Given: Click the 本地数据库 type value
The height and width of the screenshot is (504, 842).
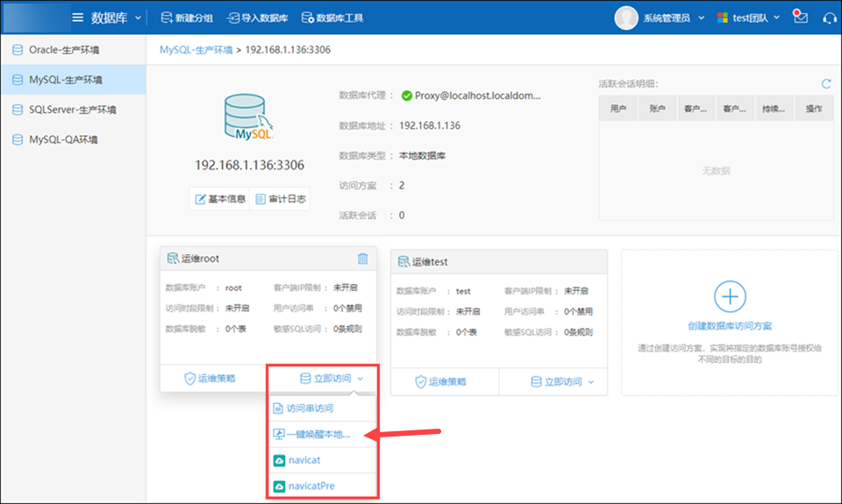Looking at the screenshot, I should click(x=422, y=156).
